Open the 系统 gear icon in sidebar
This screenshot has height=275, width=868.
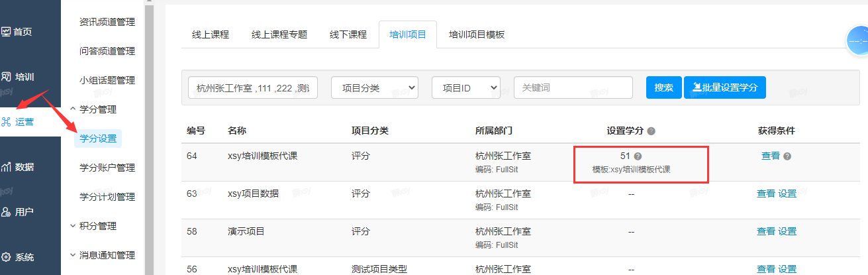[x=6, y=257]
